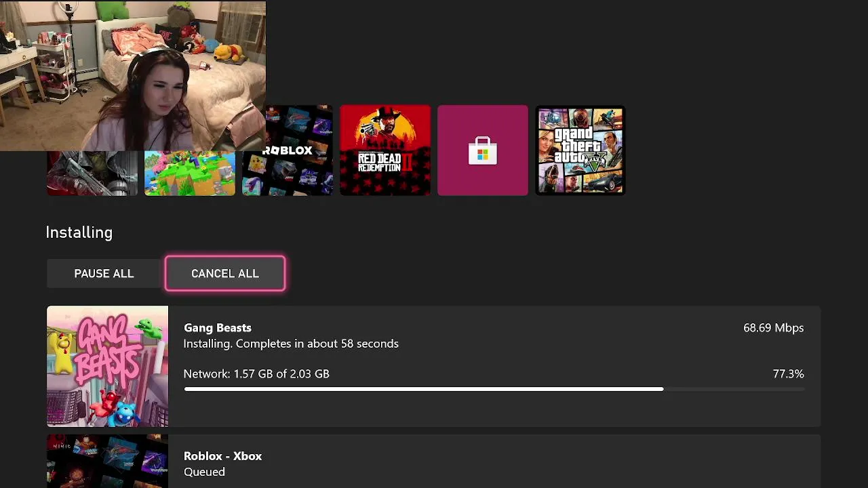The width and height of the screenshot is (868, 488).
Task: Click the Queued status under Roblox
Action: (x=204, y=472)
